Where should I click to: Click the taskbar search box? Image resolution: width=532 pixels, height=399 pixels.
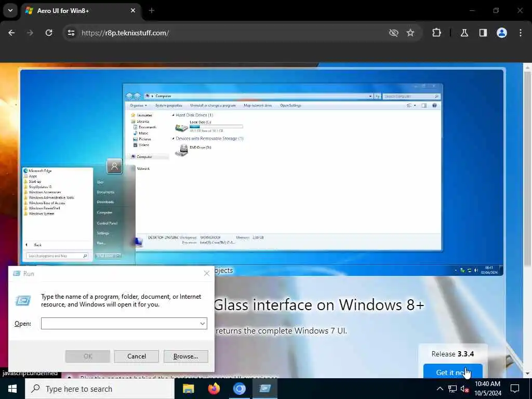(100, 389)
